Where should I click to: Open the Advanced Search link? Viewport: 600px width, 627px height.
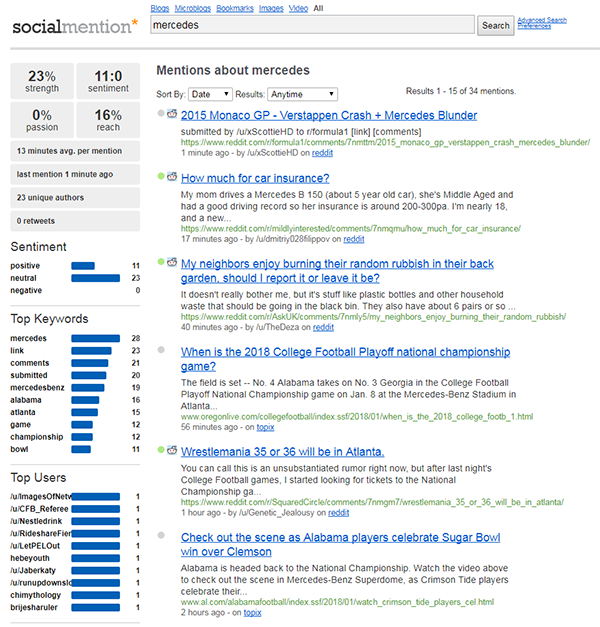[x=542, y=20]
